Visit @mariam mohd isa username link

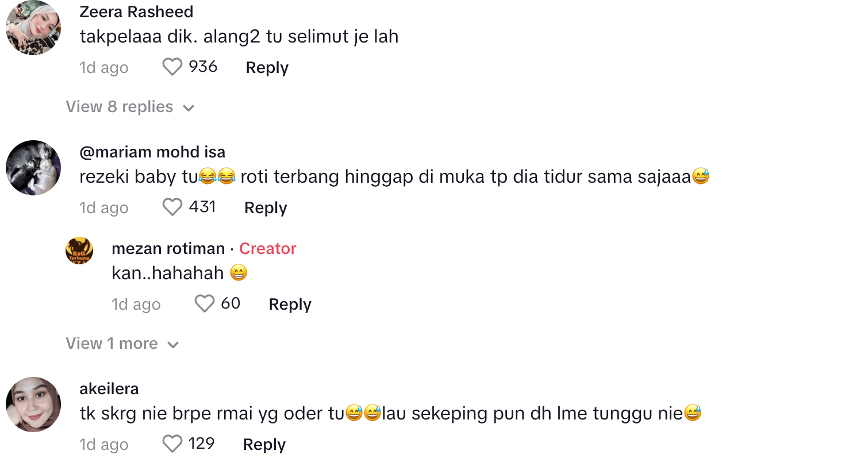(x=152, y=152)
